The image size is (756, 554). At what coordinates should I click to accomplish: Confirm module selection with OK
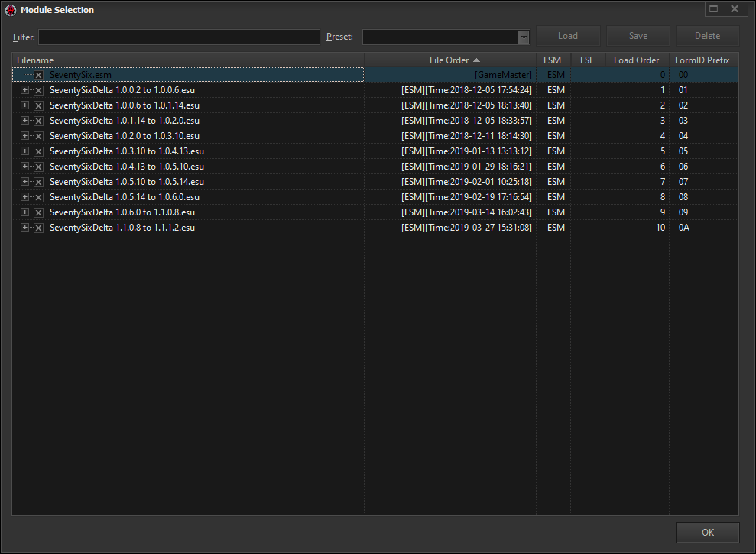(707, 532)
